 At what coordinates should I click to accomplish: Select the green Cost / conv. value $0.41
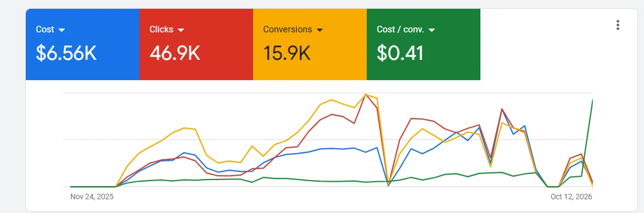pos(400,53)
